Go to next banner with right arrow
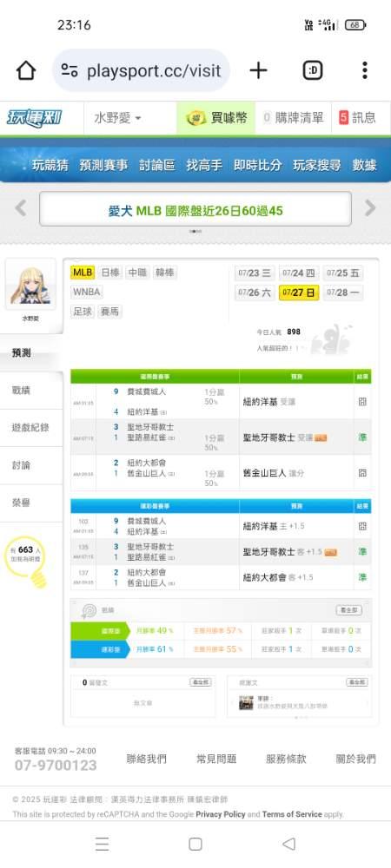Screen dimensions: 391x868 [370, 208]
